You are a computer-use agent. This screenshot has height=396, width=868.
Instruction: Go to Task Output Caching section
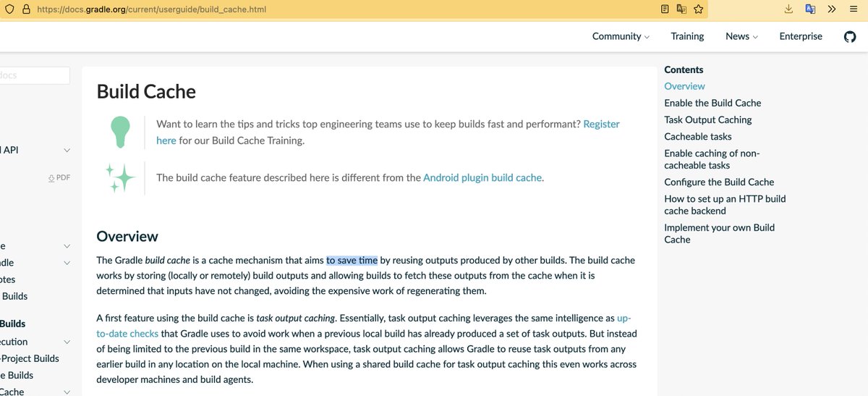pyautogui.click(x=708, y=119)
